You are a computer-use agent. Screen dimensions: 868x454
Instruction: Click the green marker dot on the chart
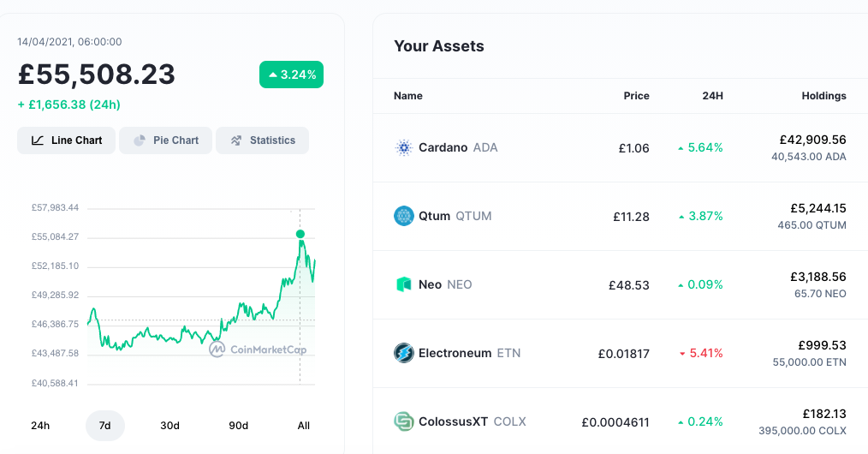(x=300, y=234)
